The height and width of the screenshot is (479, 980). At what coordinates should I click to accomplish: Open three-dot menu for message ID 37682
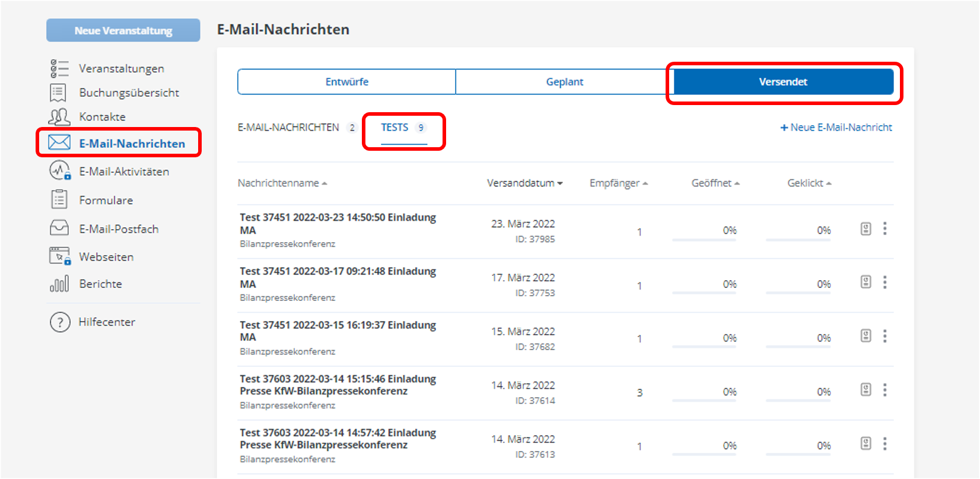pyautogui.click(x=884, y=336)
